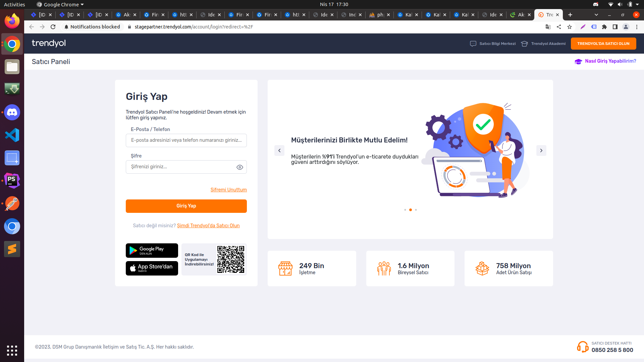
Task: Open Nasıl Giriş Yapabilirim? help link
Action: coord(605,61)
